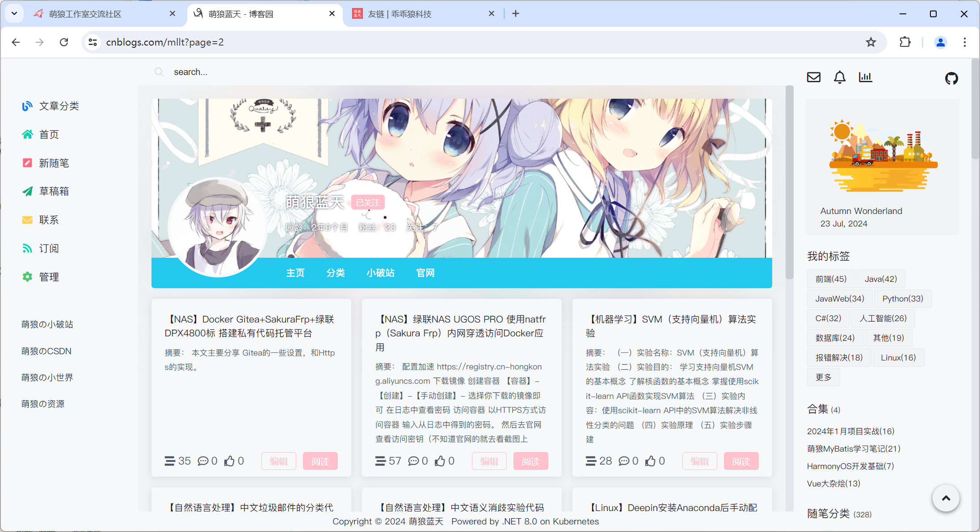This screenshot has width=980, height=532.
Task: Visit the GitHub profile icon
Action: point(951,78)
